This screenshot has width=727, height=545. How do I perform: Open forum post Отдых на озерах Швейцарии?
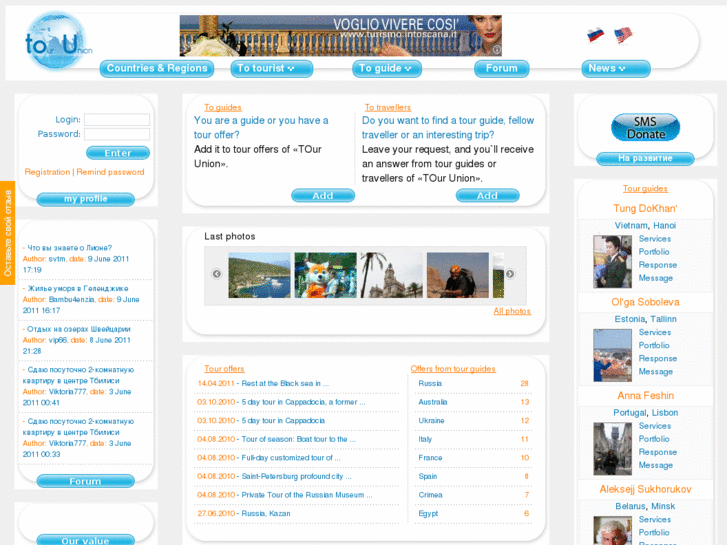(79, 329)
